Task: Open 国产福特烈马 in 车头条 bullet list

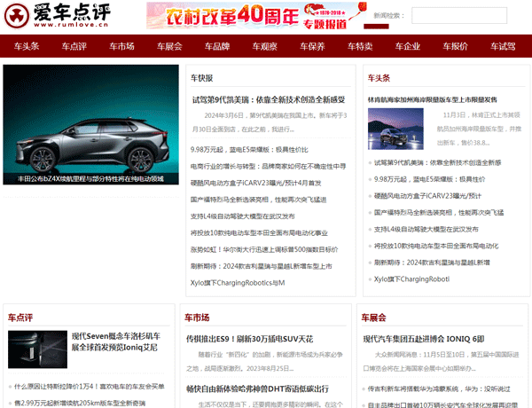Action: [439, 213]
